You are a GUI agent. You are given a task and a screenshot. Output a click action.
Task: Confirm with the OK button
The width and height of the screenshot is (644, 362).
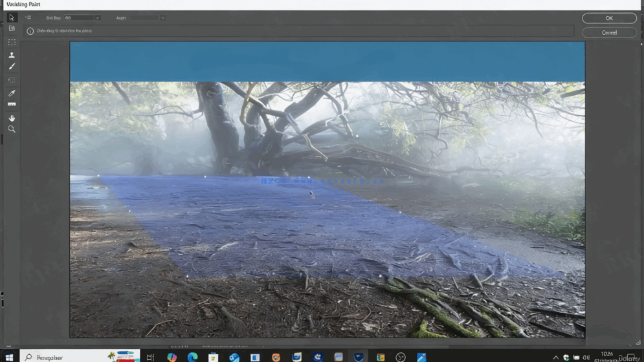(x=608, y=18)
